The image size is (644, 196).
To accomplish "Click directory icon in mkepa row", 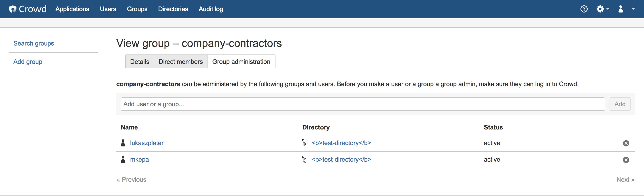I will pos(304,160).
